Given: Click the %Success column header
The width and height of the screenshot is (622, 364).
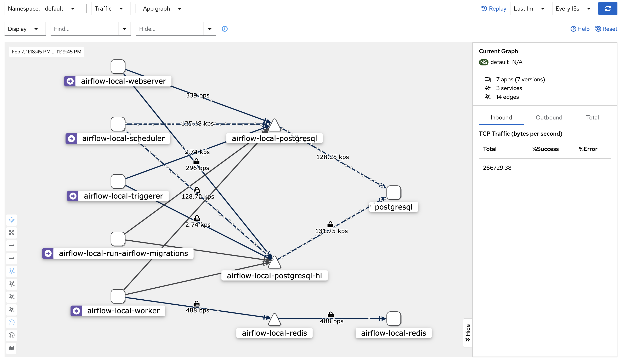Looking at the screenshot, I should (x=545, y=149).
